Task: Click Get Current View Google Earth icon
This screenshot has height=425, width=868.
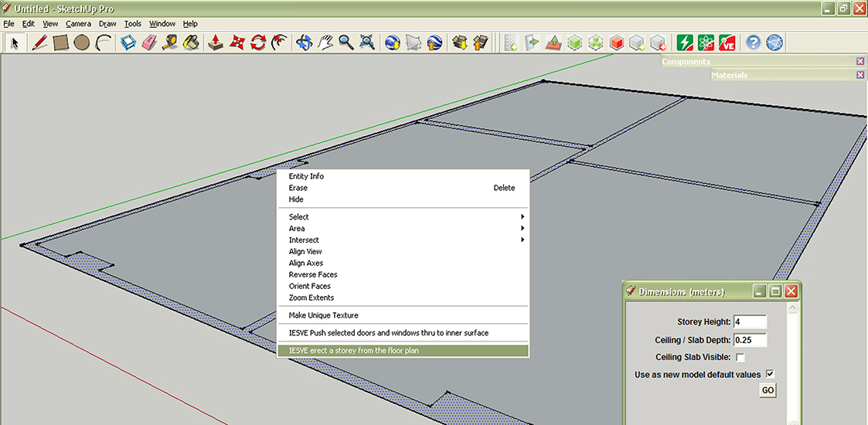Action: point(393,42)
